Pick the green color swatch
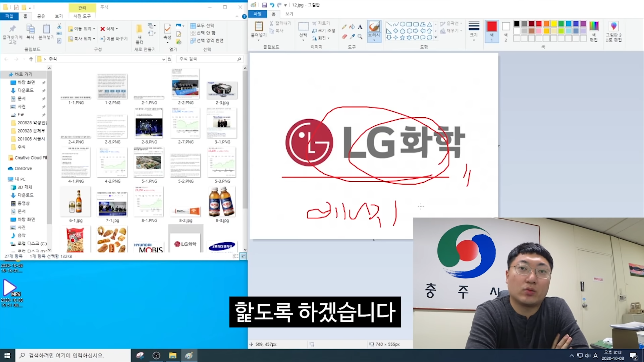This screenshot has height=362, width=644. click(x=561, y=23)
